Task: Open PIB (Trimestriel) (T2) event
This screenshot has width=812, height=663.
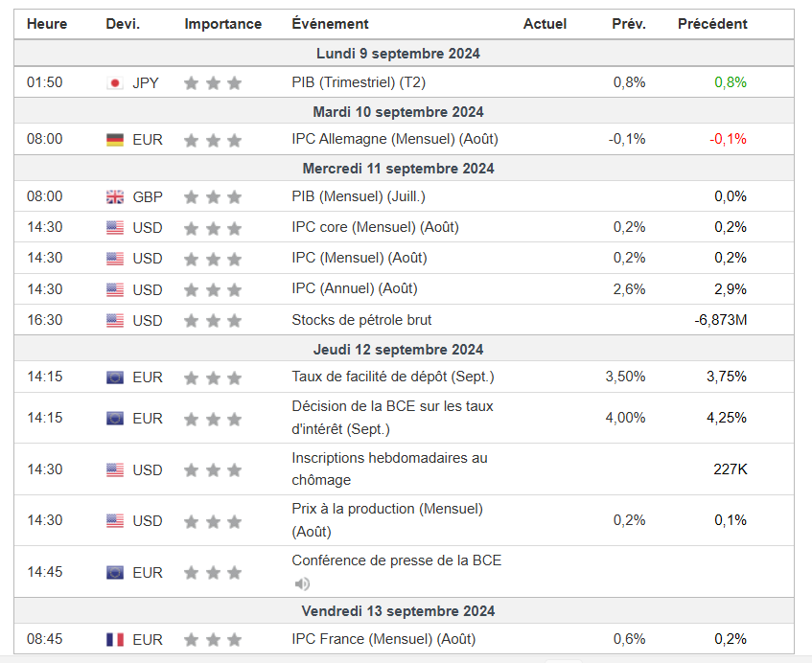Action: (360, 82)
